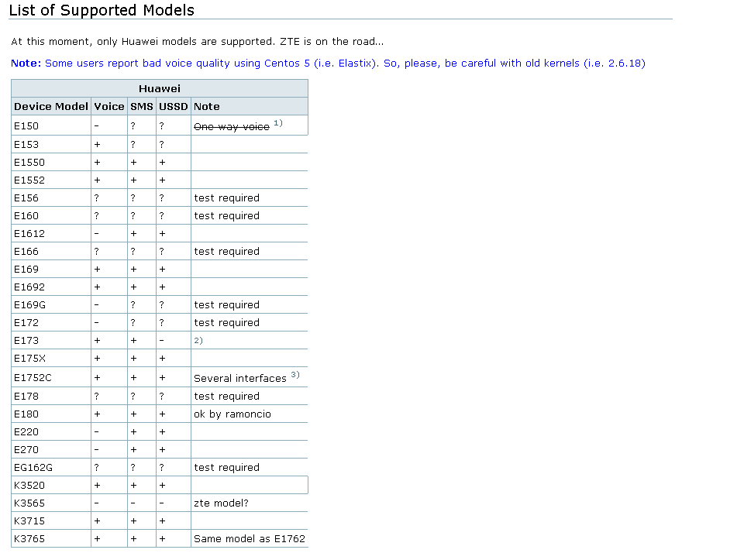
Task: Click the Voice plus sign in E153 row
Action: coord(98,145)
